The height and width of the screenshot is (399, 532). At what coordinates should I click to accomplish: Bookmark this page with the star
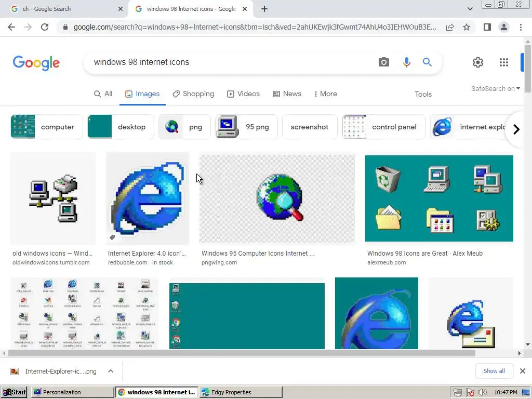tap(467, 27)
